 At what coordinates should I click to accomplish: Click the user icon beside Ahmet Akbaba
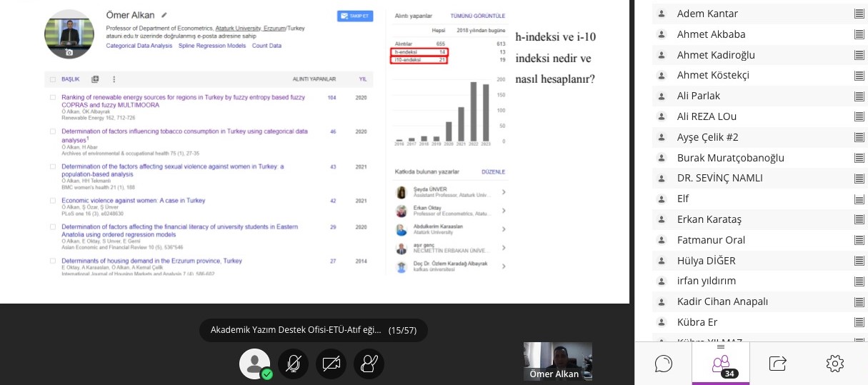(662, 34)
